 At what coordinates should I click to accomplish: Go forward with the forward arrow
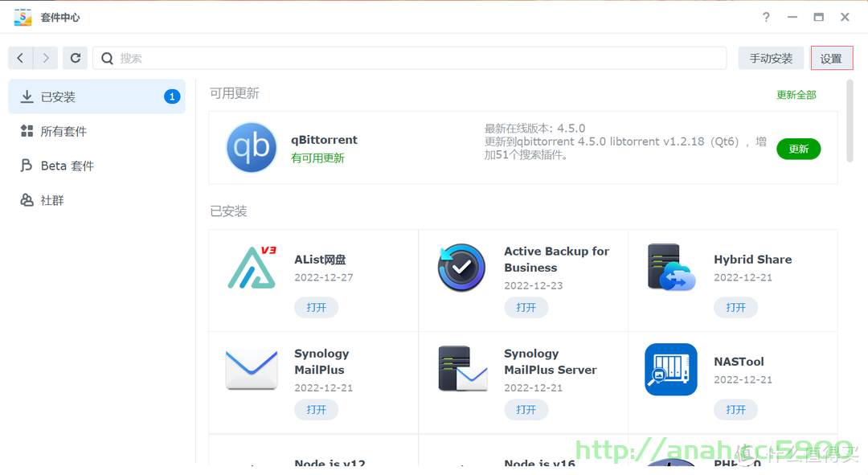[x=46, y=58]
